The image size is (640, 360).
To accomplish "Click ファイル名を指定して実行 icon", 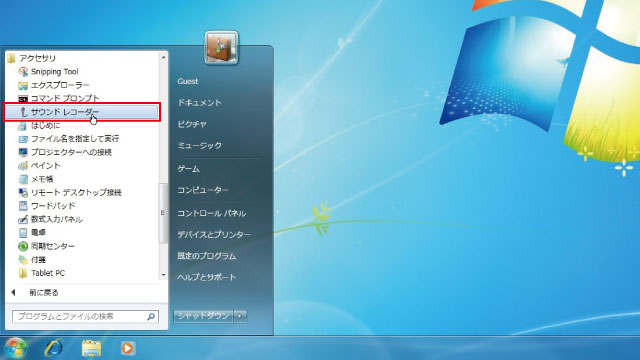I will click(x=23, y=139).
